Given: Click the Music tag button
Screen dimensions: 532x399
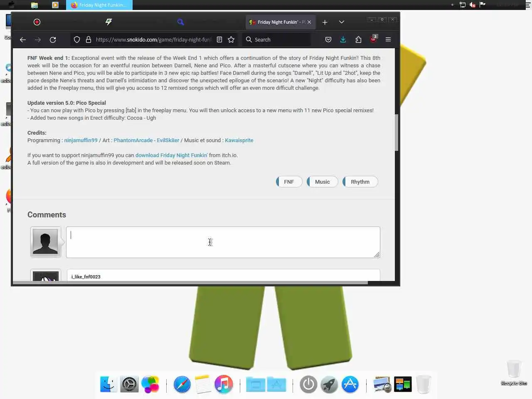Looking at the screenshot, I should click(323, 182).
